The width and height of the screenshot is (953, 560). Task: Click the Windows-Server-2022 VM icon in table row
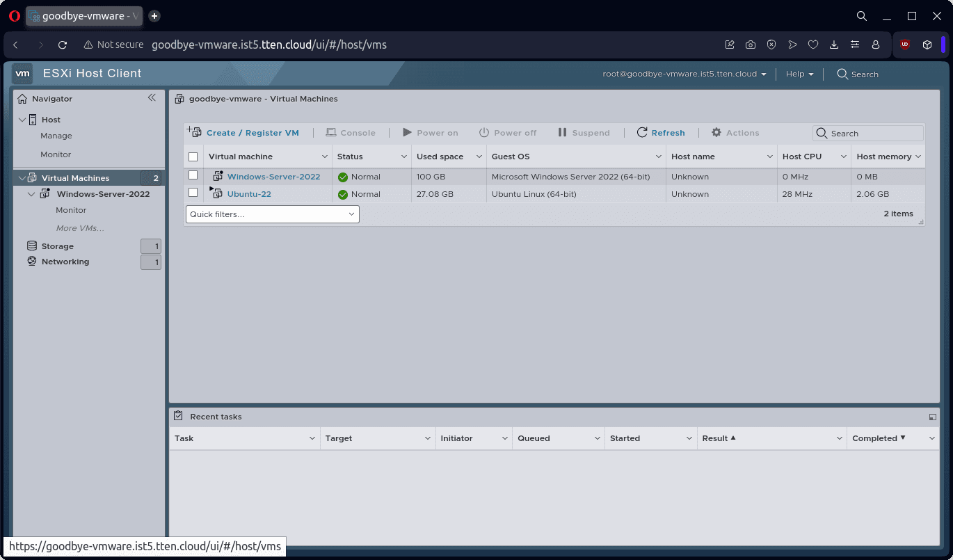point(218,177)
